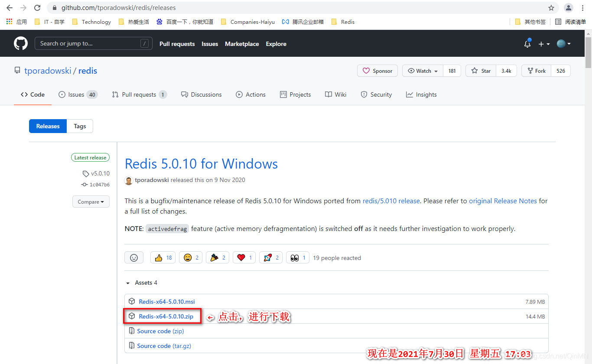Viewport: 592px width, 364px height.
Task: Open the GitHub Octocat home logo
Action: coord(20,43)
